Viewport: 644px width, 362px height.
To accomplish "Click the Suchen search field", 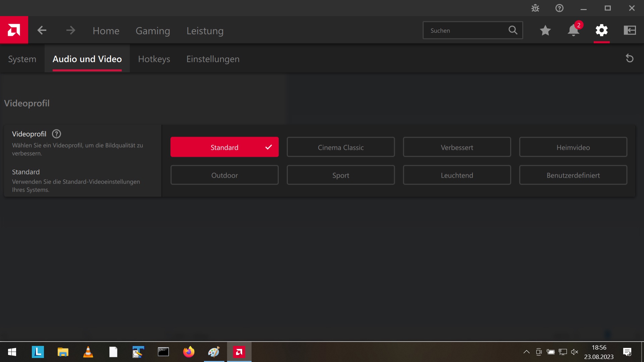I will click(x=466, y=31).
